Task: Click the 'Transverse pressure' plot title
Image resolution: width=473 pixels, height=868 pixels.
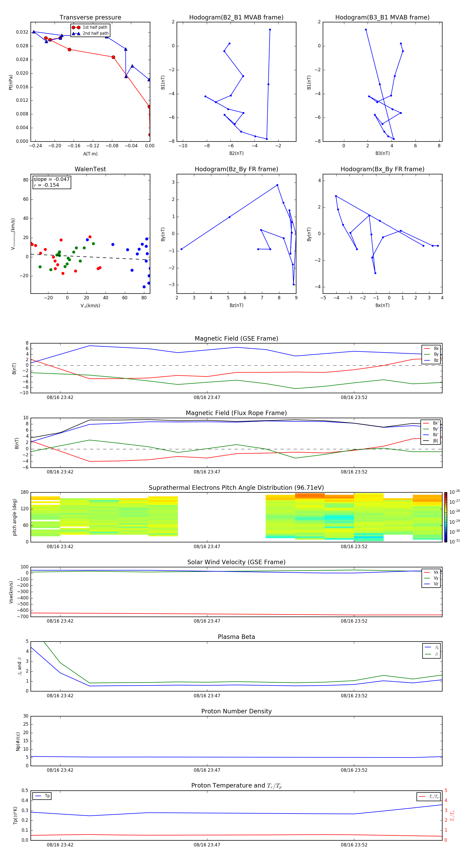Action: click(90, 17)
